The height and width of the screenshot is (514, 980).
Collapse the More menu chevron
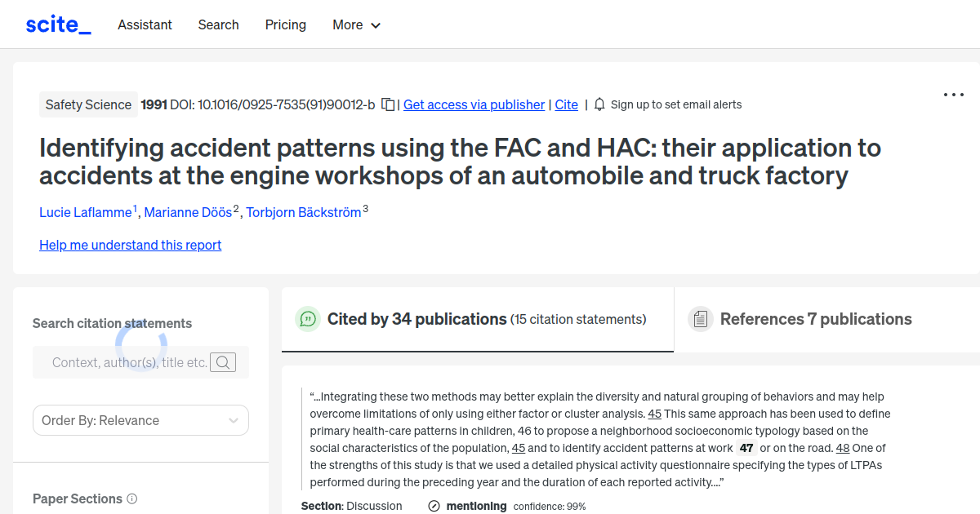(x=376, y=25)
